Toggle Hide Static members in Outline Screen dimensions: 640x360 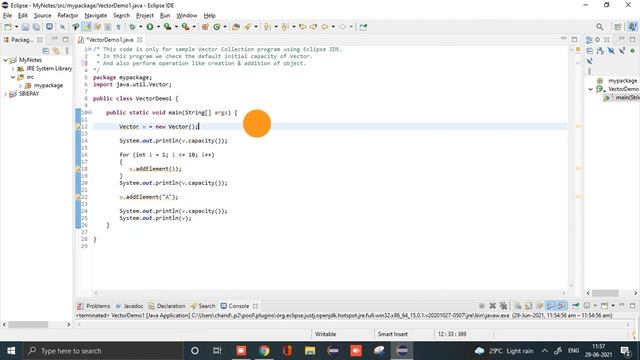622,51
